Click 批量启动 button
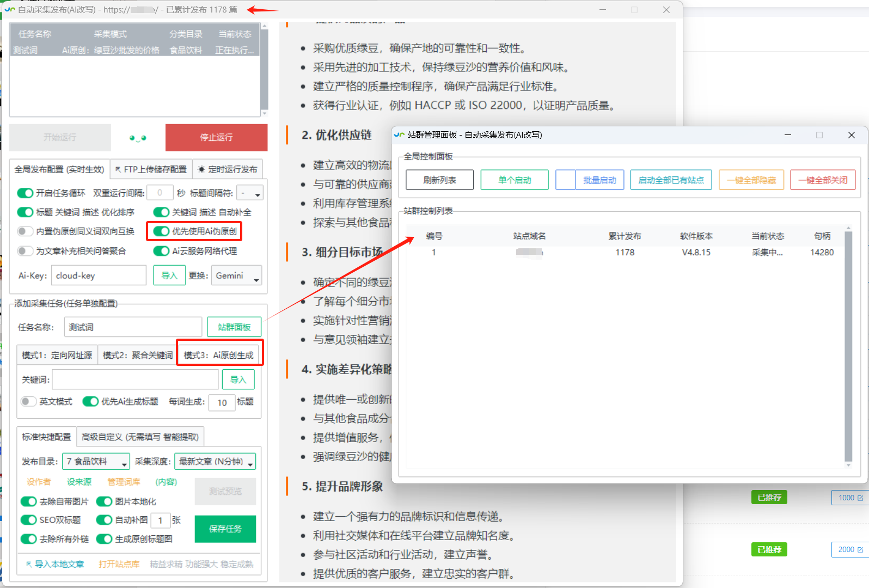Image resolution: width=869 pixels, height=588 pixels. (x=599, y=180)
